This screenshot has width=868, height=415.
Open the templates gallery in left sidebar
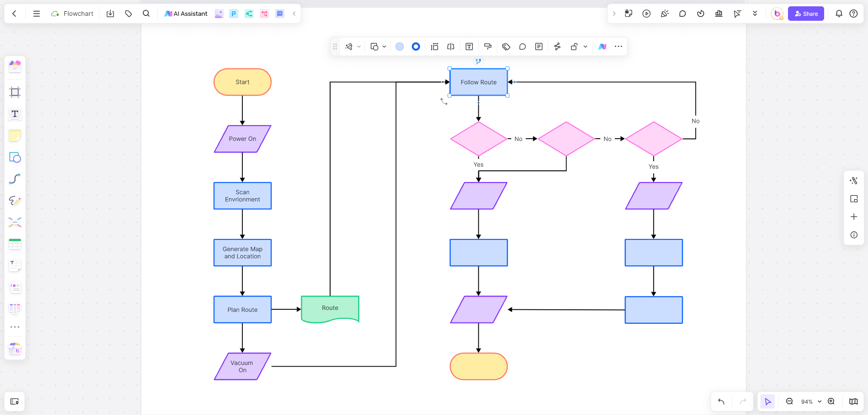coord(15,66)
